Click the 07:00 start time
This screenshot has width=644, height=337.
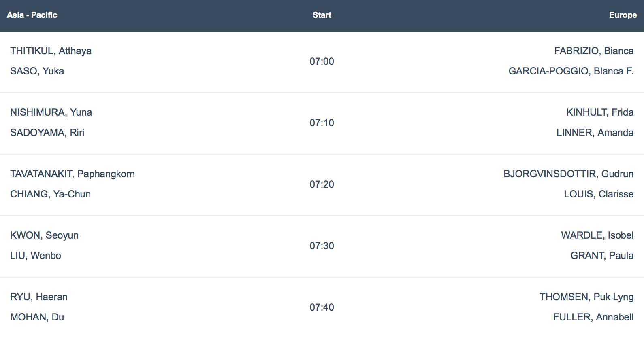tap(322, 61)
